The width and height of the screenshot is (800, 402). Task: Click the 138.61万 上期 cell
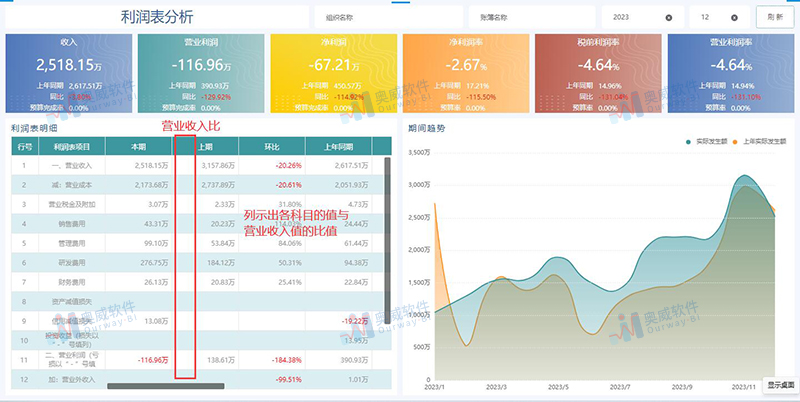point(221,360)
